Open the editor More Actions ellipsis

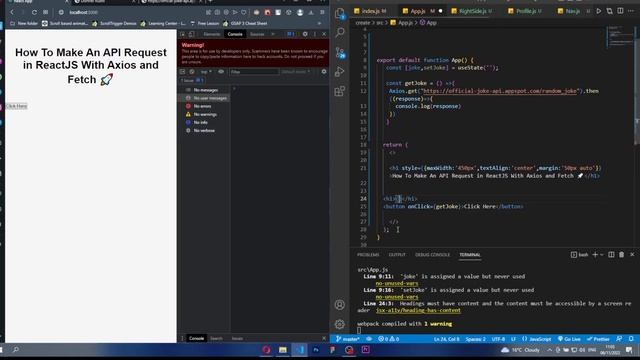(631, 11)
